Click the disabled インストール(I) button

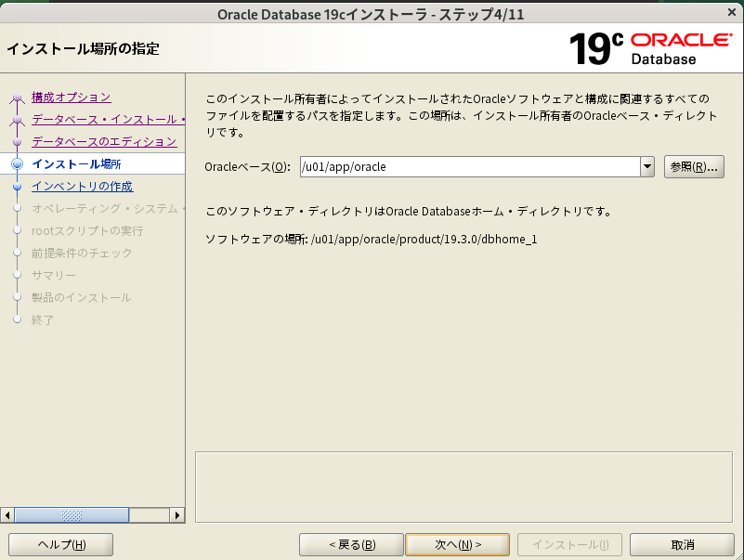(570, 544)
